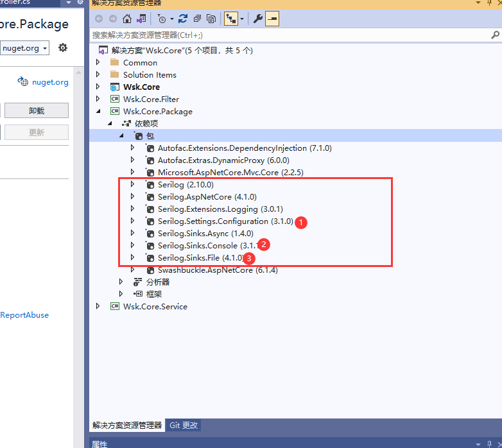Select the Serilog (2.10.0) package
The height and width of the screenshot is (448, 502).
pos(186,185)
